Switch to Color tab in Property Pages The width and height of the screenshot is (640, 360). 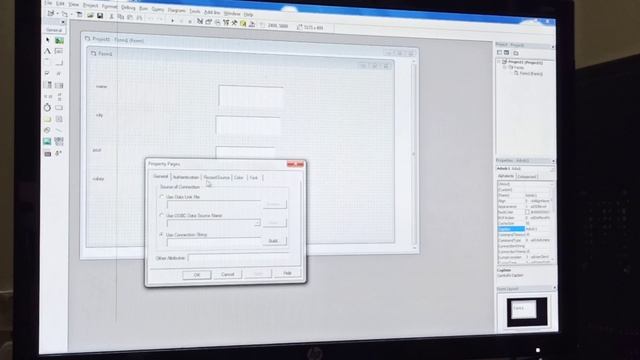pyautogui.click(x=239, y=178)
